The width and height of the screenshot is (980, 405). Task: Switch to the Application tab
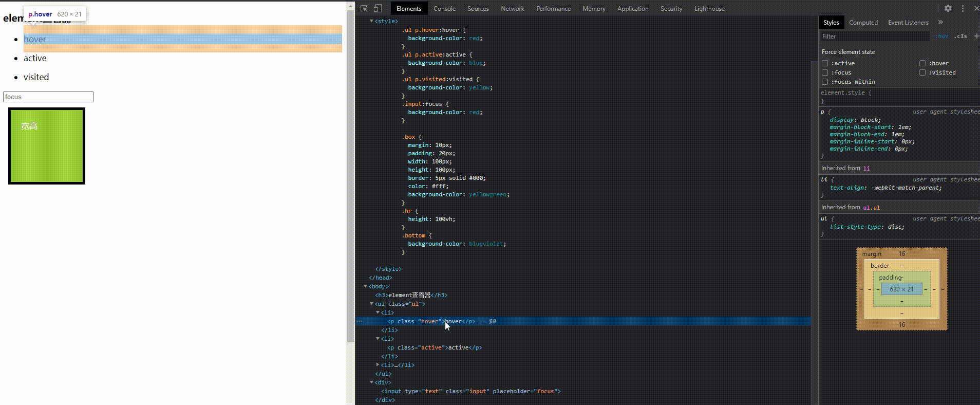[633, 9]
